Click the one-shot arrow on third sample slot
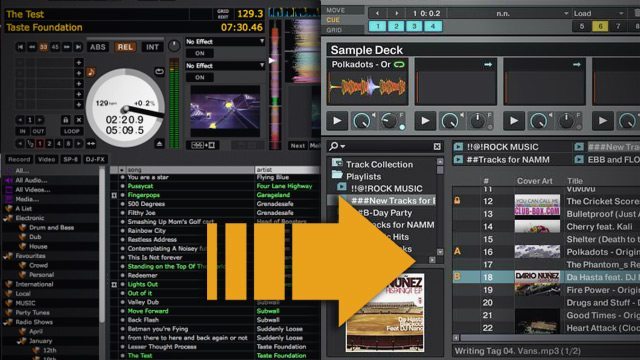640x360 pixels. click(576, 64)
